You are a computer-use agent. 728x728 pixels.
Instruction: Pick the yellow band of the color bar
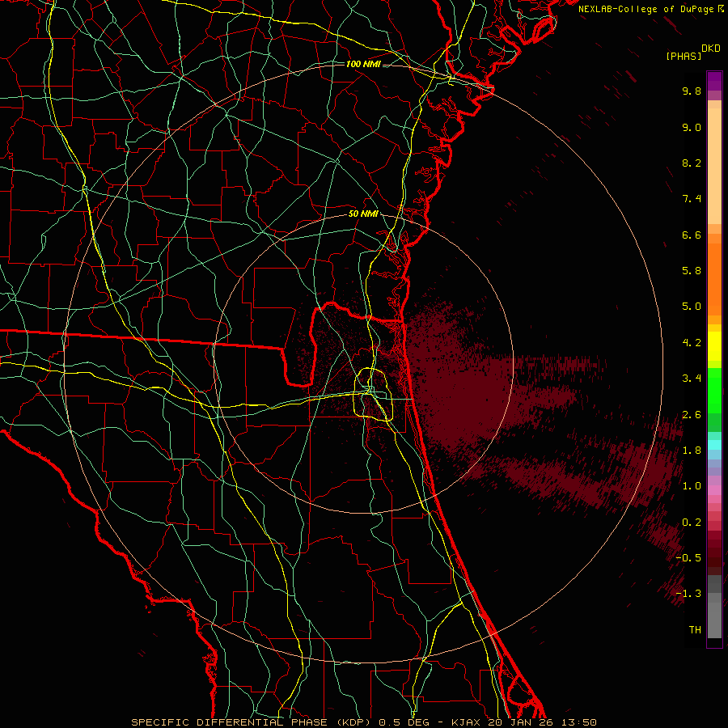[x=714, y=346]
